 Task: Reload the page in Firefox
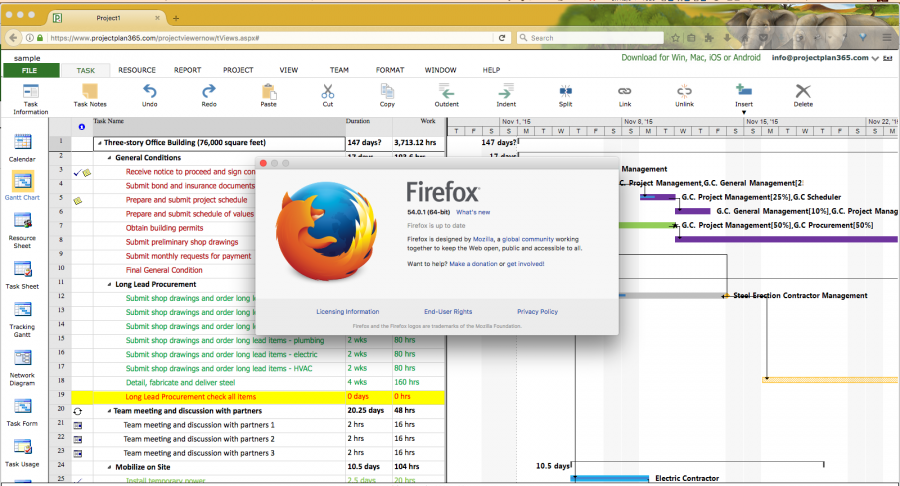pos(502,38)
